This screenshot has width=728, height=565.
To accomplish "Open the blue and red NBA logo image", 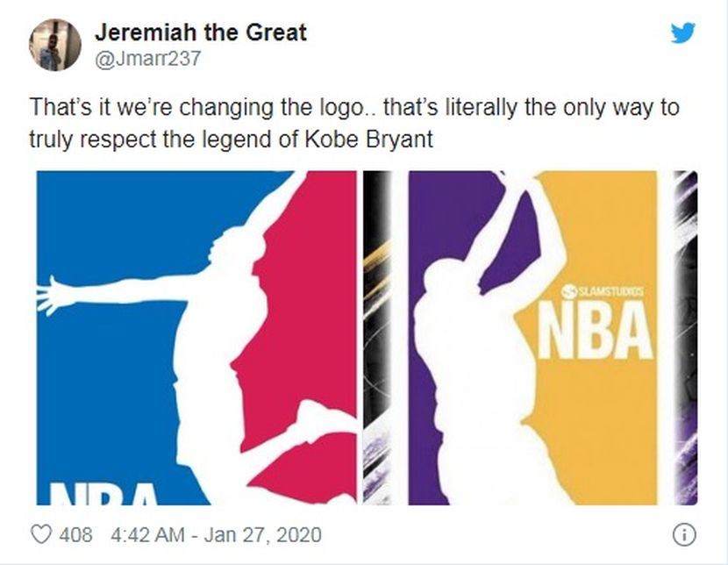I will coord(196,338).
